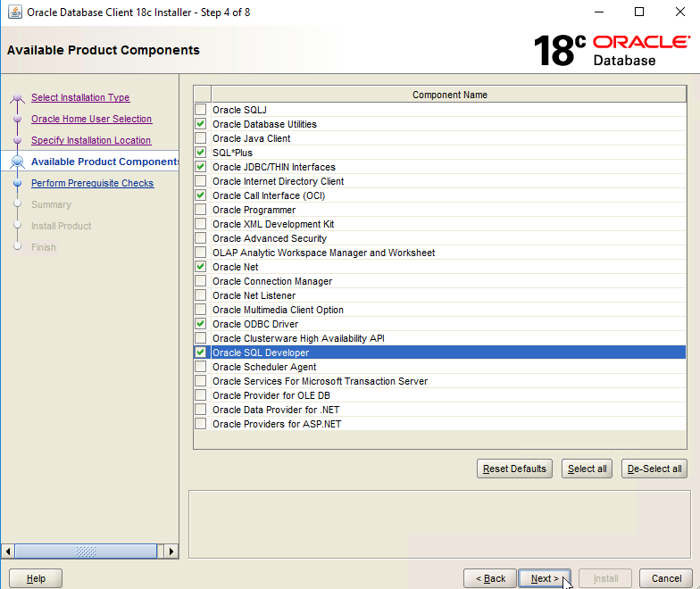Check Oracle Data Provider for .NET checkbox

tap(200, 409)
